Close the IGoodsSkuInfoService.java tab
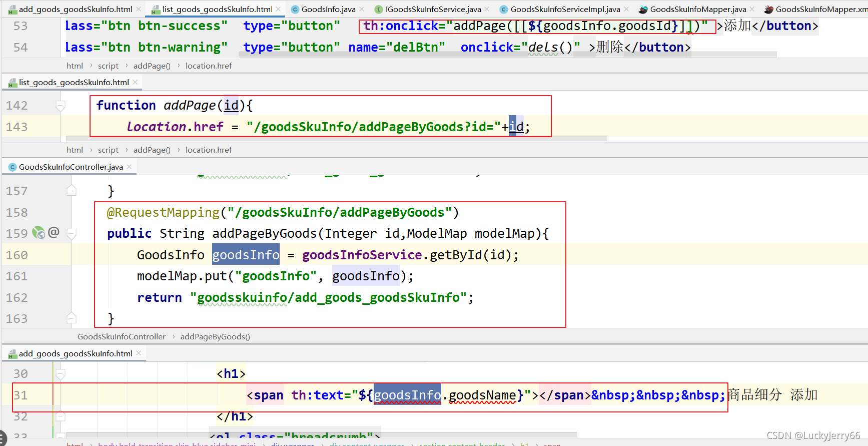This screenshot has height=446, width=868. click(x=487, y=9)
